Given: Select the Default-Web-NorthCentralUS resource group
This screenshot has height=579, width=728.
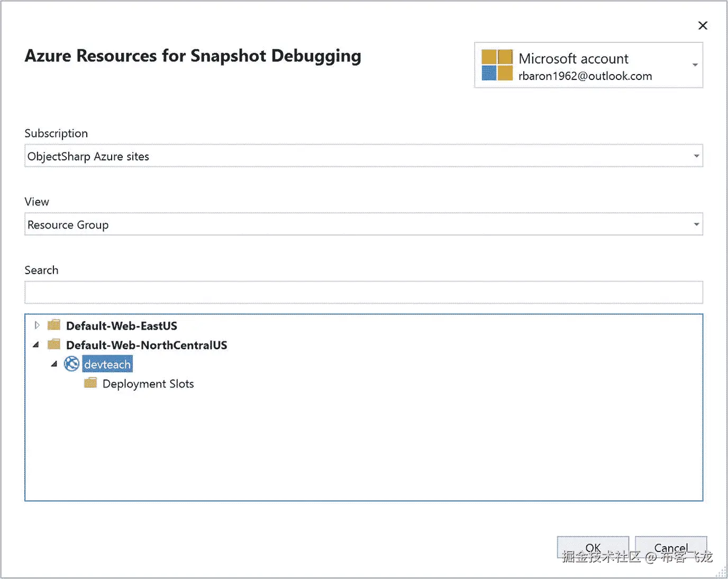Looking at the screenshot, I should 147,345.
